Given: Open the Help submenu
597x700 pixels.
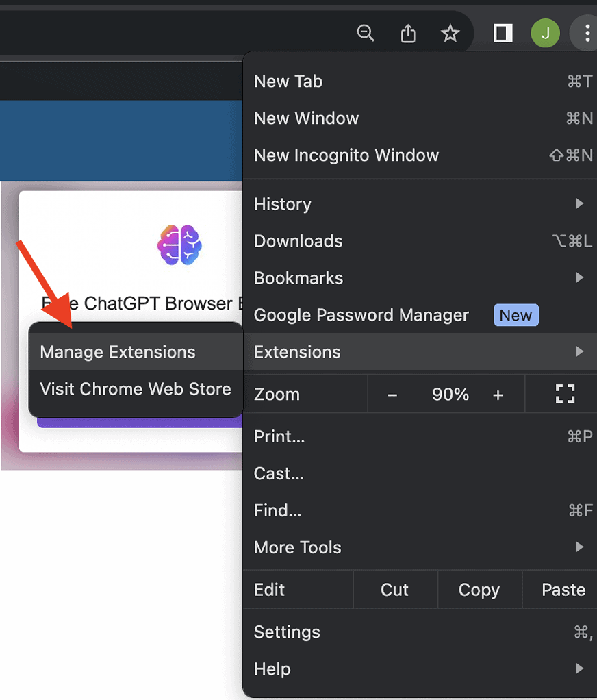Looking at the screenshot, I should tap(419, 669).
